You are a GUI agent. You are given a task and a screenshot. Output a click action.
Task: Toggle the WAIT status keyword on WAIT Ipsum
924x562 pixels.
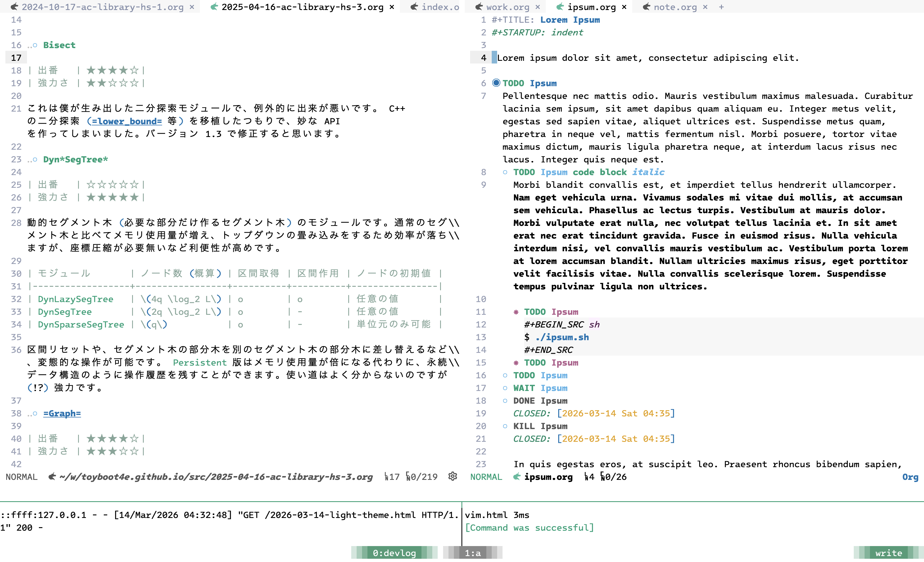(524, 388)
